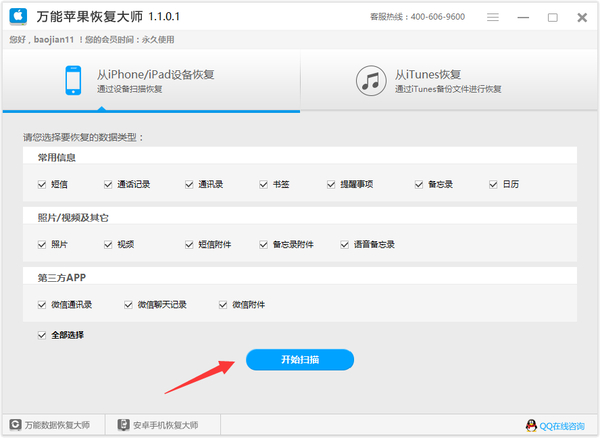600x438 pixels.
Task: Click the 开始扫描 button
Action: 300,360
